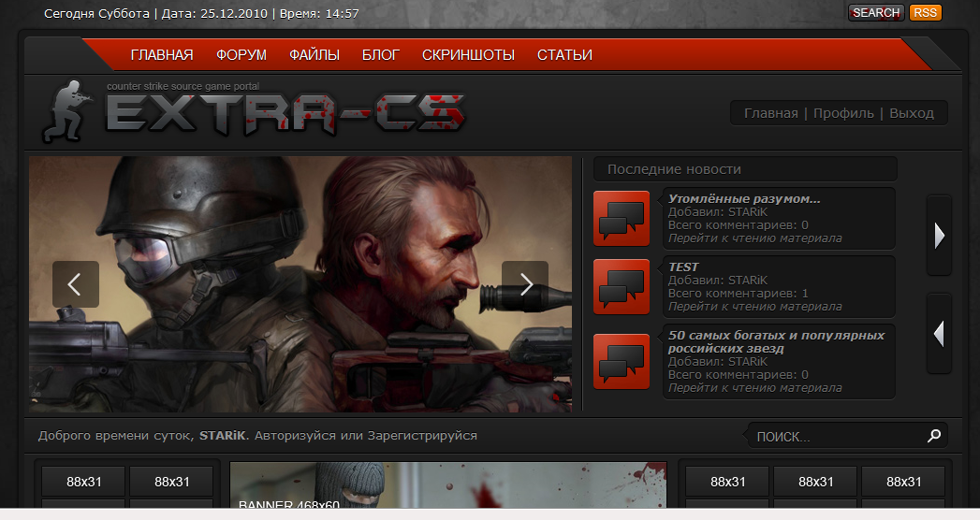Navigate to the БЛОГ section

click(x=381, y=55)
